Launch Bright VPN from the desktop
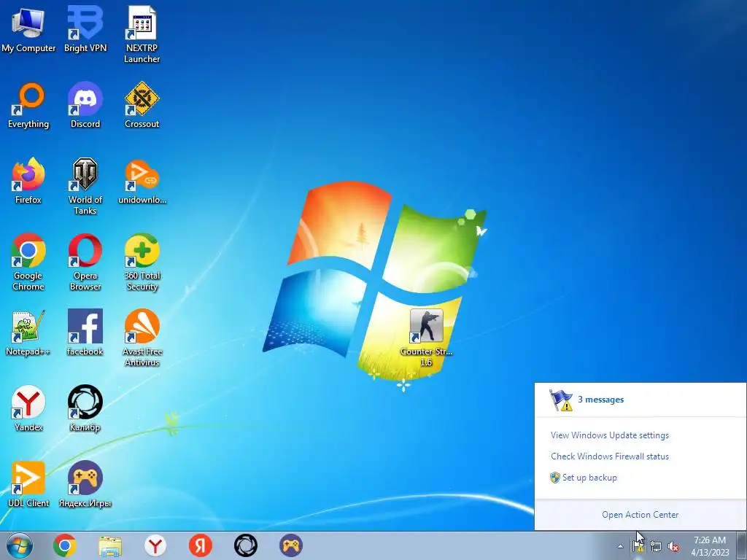 point(85,29)
